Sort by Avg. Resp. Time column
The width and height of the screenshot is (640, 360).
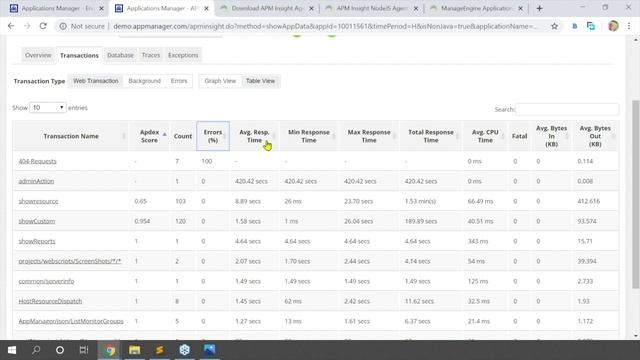coord(254,136)
